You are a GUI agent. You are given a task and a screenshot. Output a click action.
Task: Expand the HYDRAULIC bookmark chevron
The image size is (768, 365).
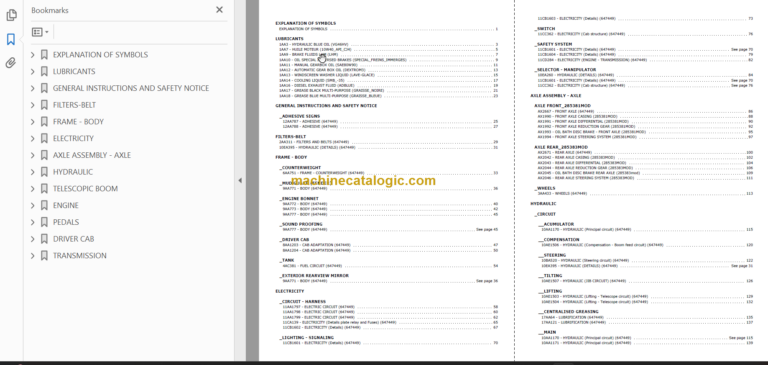(33, 172)
